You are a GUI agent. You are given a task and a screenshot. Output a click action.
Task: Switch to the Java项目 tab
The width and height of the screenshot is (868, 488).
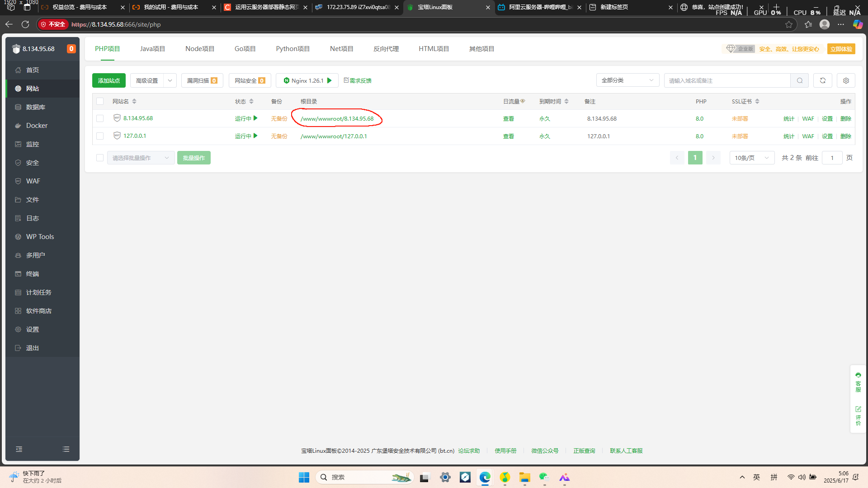152,49
